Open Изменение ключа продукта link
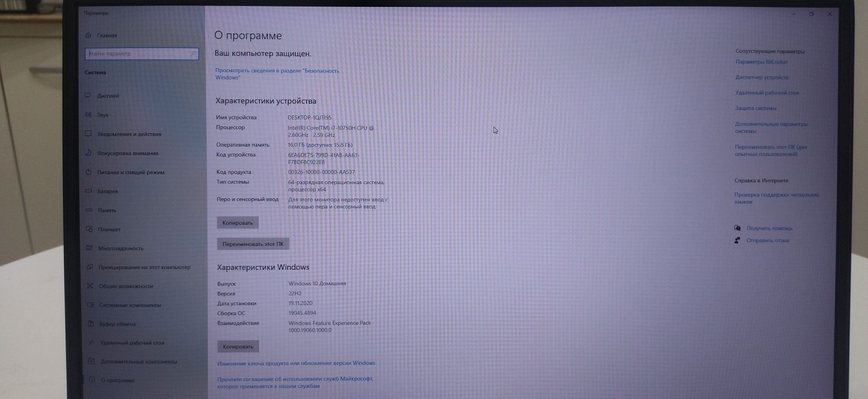The image size is (868, 399). pos(296,363)
